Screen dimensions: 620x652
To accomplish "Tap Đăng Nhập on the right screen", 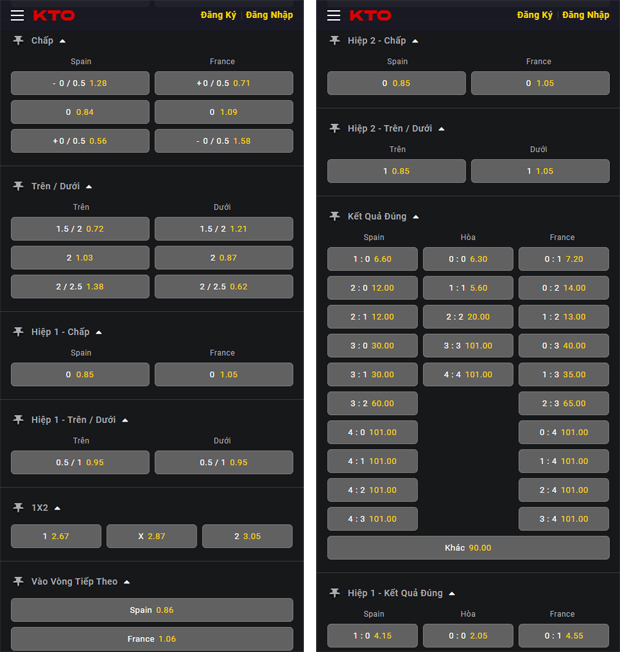I will [585, 15].
